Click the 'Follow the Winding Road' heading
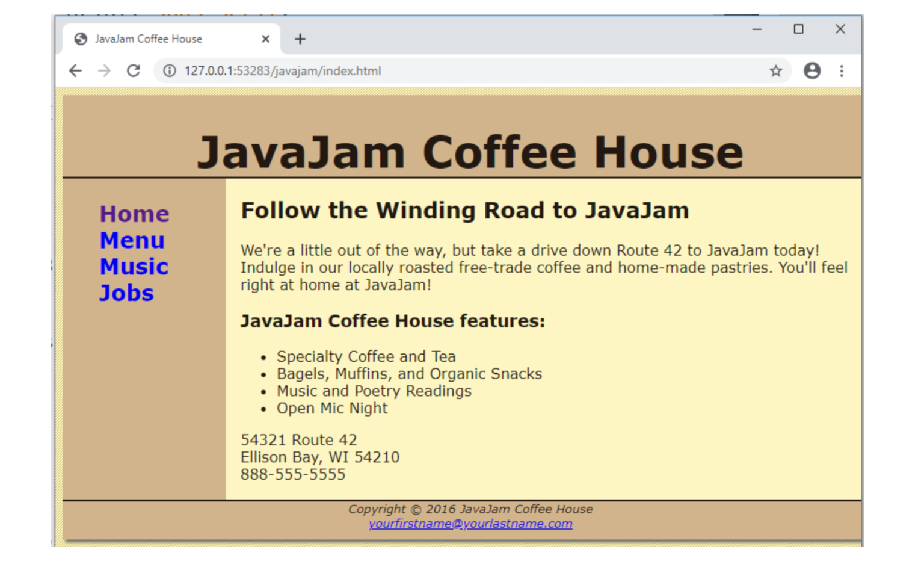The width and height of the screenshot is (924, 573). (x=464, y=210)
